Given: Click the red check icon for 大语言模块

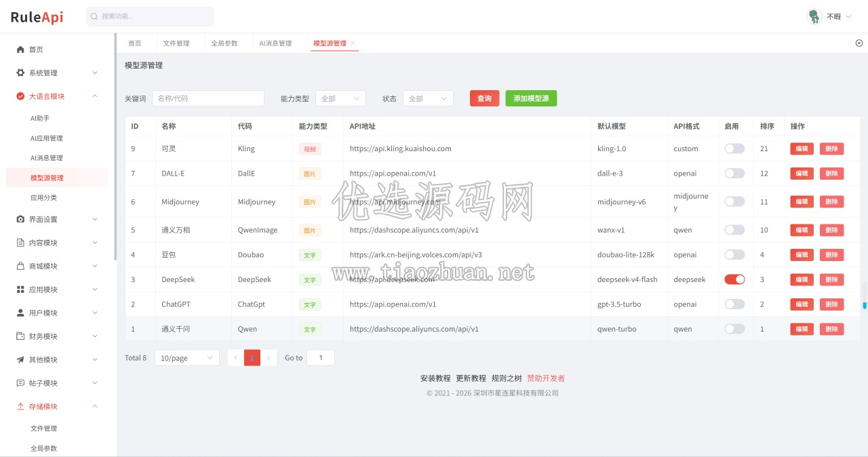Looking at the screenshot, I should pyautogui.click(x=20, y=96).
